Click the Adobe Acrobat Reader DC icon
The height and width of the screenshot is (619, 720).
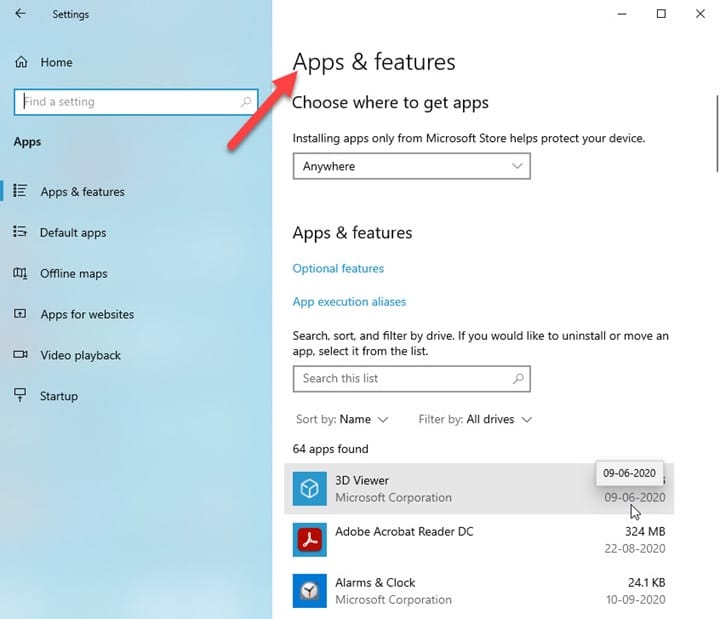click(x=309, y=540)
